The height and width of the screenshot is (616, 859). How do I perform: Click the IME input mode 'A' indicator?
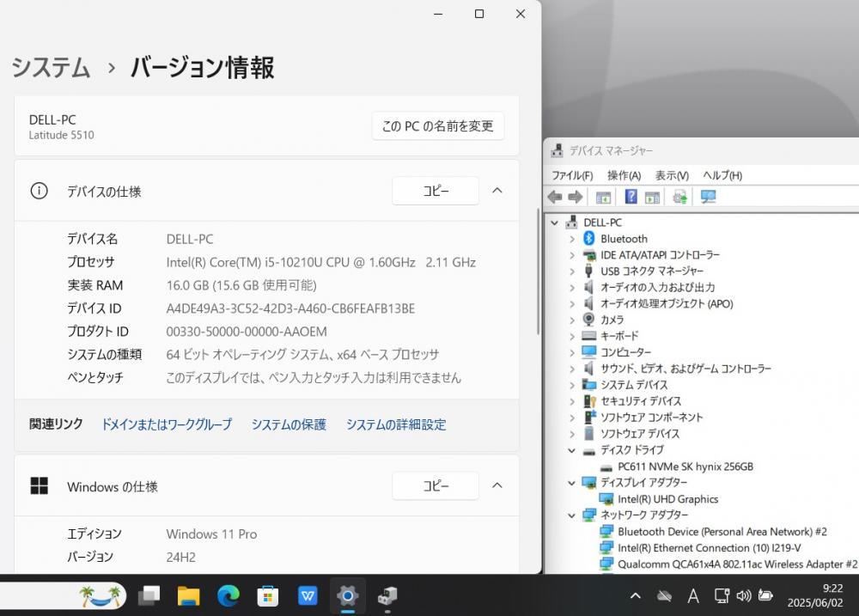693,595
